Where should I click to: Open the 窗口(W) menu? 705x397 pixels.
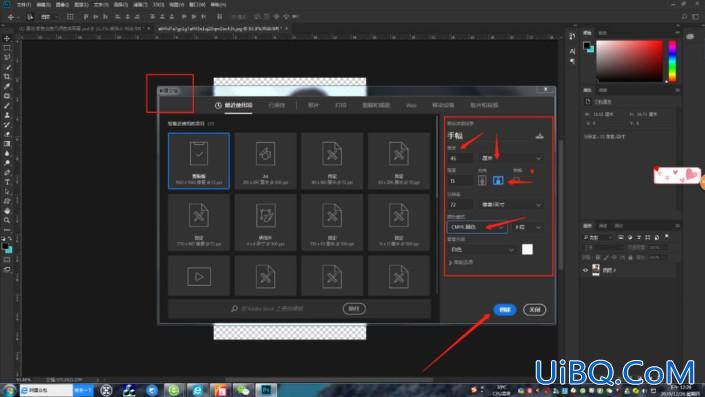197,4
